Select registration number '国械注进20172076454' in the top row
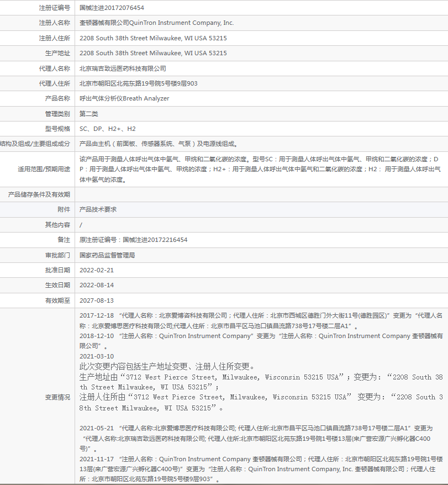Screen dimensions: 448x485 point(112,8)
